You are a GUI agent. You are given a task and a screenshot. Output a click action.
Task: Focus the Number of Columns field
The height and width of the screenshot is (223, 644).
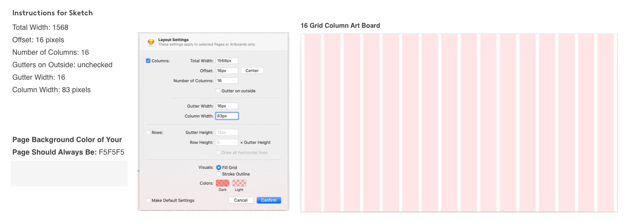(x=227, y=81)
